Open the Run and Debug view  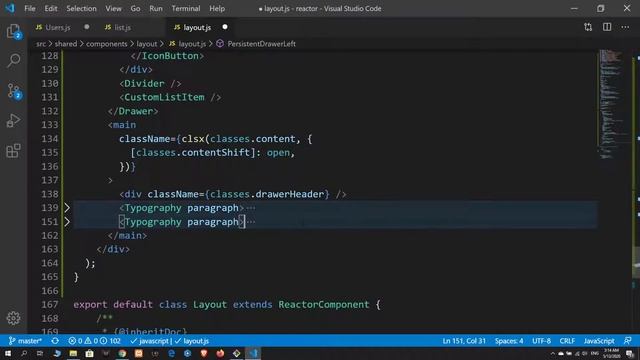(13, 121)
